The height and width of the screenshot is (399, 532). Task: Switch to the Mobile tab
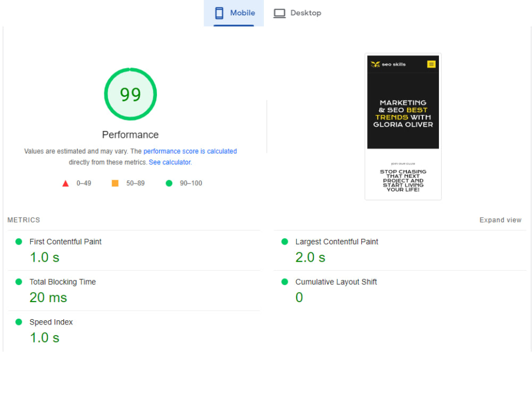pos(234,13)
